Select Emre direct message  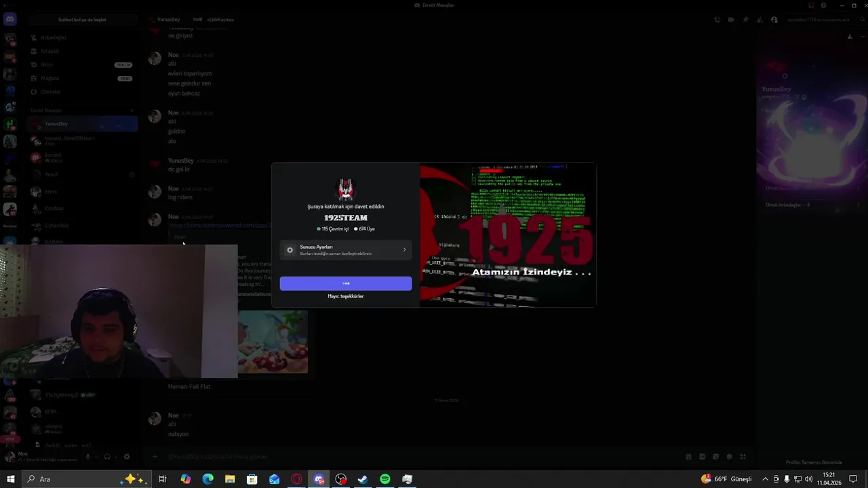click(x=83, y=192)
